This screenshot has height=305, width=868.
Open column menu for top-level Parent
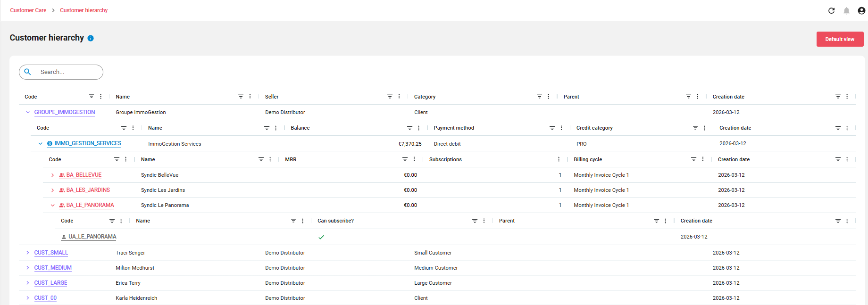point(698,96)
